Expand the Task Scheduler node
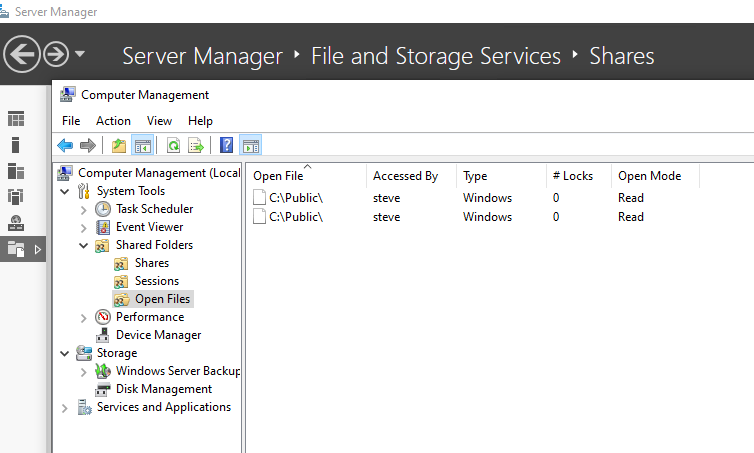The height and width of the screenshot is (453, 754). (84, 210)
